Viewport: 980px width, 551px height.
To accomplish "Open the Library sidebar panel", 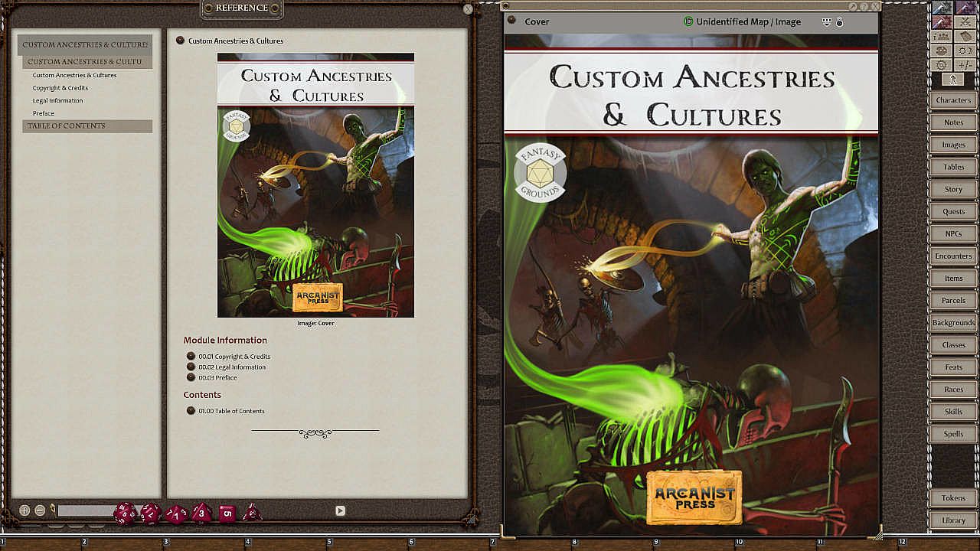I will 953,520.
